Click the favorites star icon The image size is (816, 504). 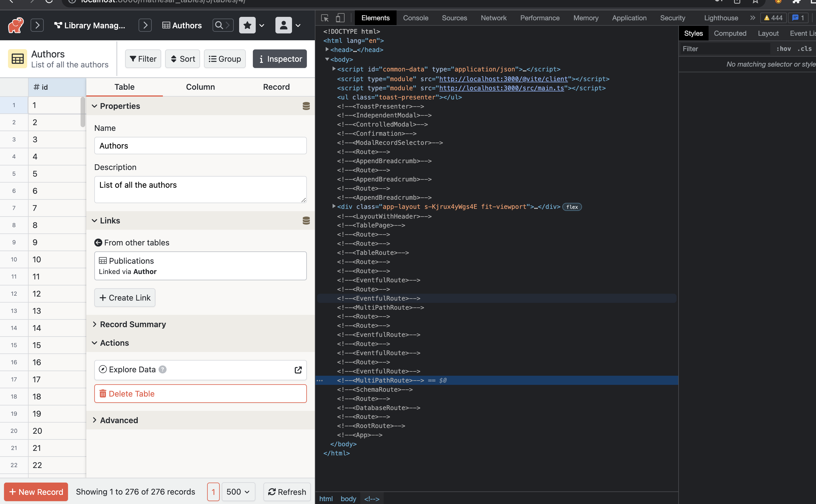247,25
